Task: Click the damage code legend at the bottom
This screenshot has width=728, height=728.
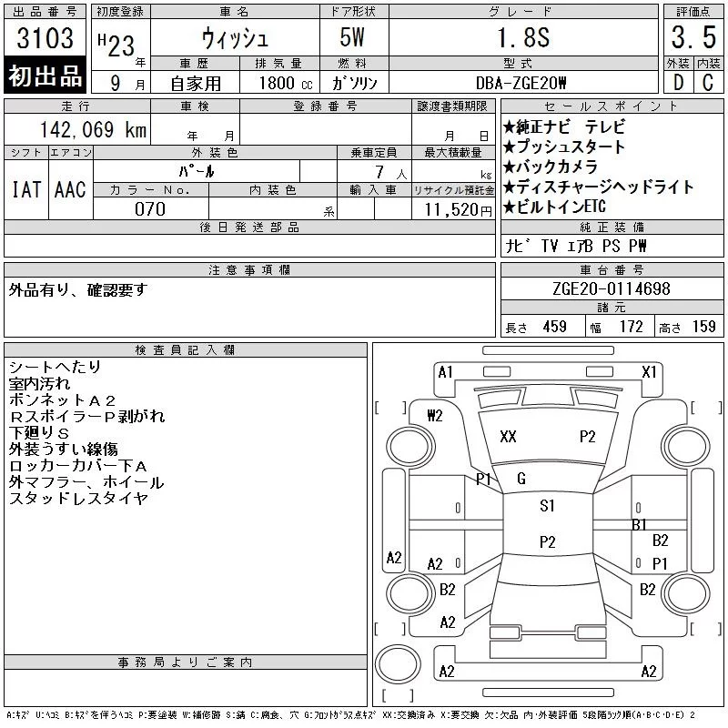Action: pyautogui.click(x=350, y=715)
